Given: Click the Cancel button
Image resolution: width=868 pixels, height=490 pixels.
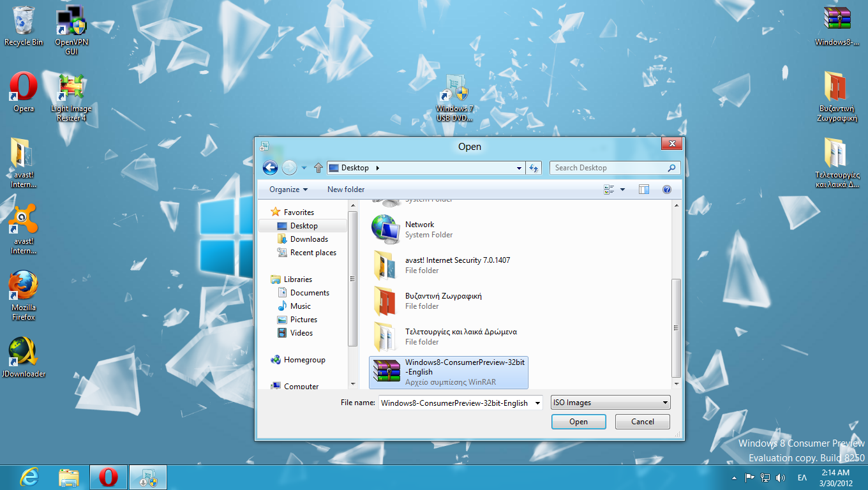Looking at the screenshot, I should click(x=643, y=422).
